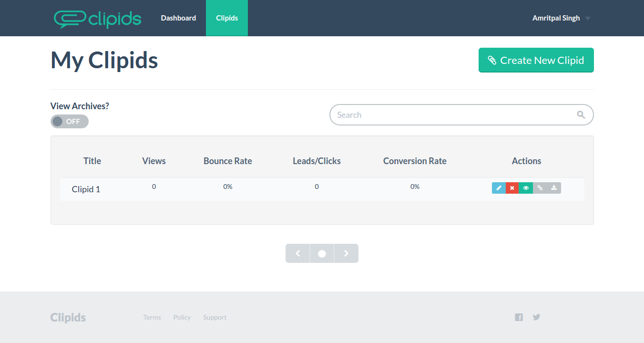This screenshot has width=644, height=343.
Task: Go to the previous page of results
Action: [x=298, y=253]
